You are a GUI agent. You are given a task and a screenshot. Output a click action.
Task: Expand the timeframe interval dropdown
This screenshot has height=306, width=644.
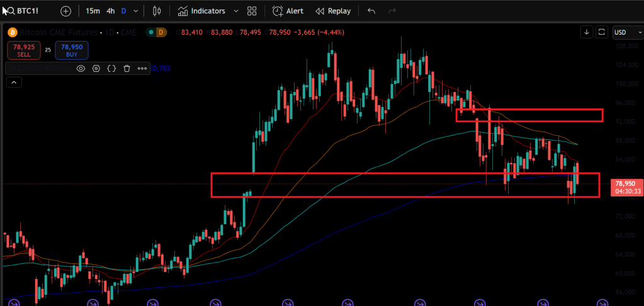coord(136,11)
